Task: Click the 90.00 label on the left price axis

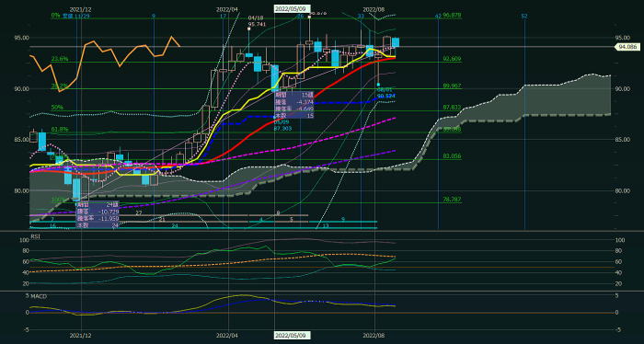Action: [x=22, y=88]
